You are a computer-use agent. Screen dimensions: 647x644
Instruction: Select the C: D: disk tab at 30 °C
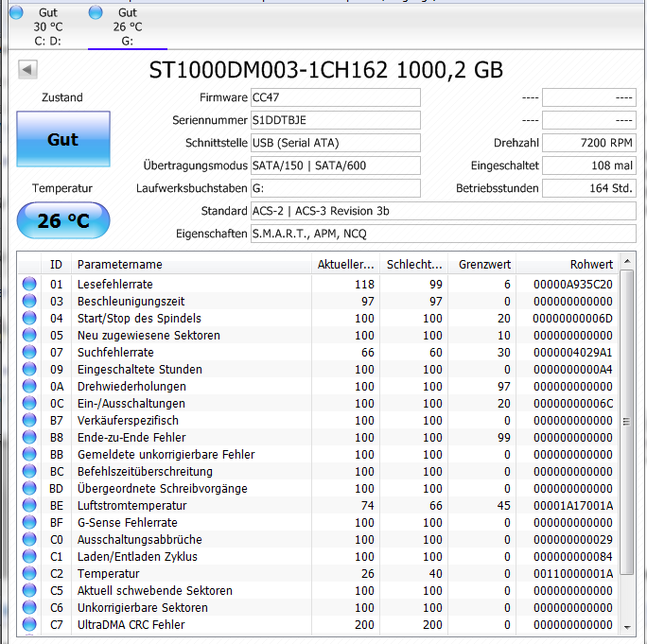click(x=48, y=26)
